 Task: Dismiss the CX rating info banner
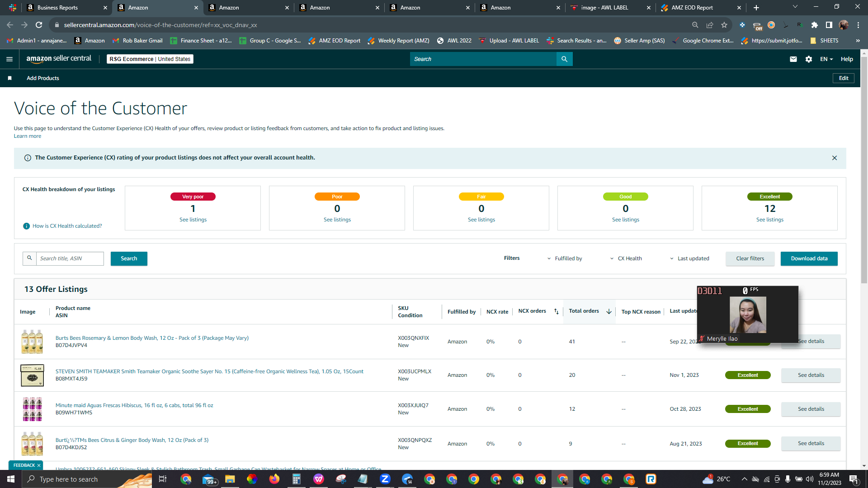coord(835,158)
